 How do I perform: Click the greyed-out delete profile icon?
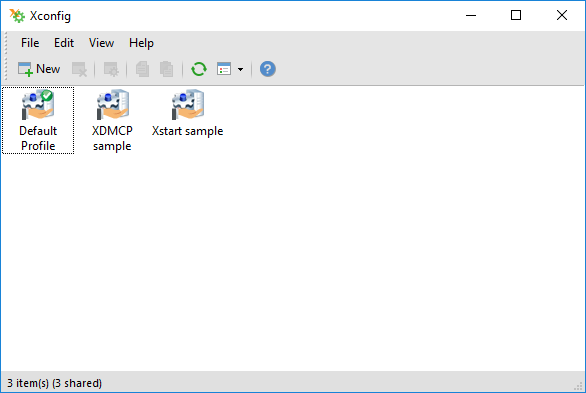click(x=79, y=69)
